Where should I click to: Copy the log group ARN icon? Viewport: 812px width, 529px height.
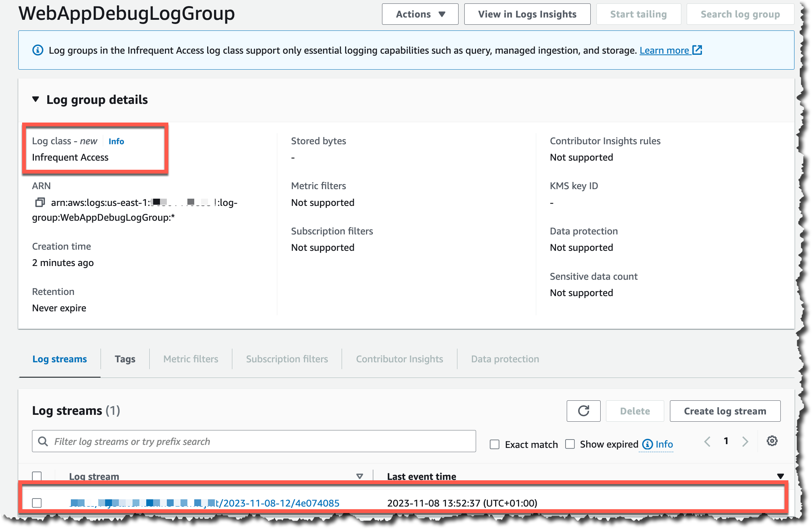[x=40, y=202]
